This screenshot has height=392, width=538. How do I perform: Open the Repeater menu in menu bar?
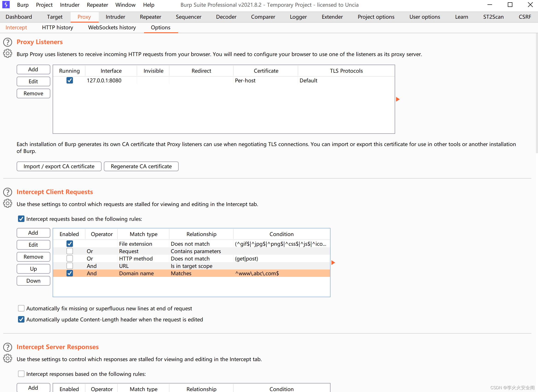97,5
